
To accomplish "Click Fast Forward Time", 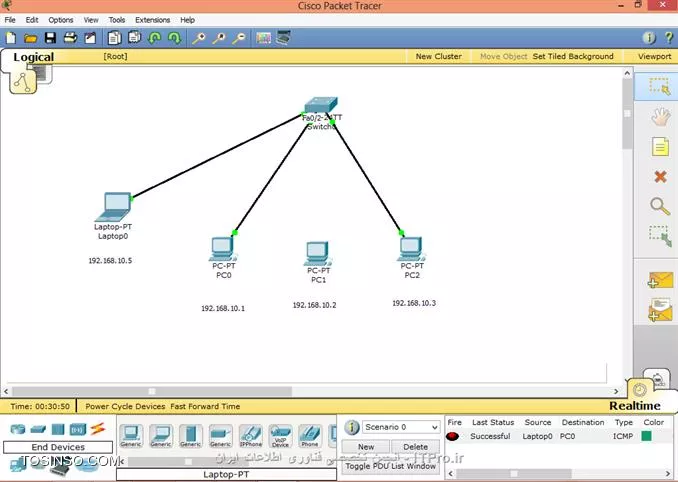I will pyautogui.click(x=205, y=406).
